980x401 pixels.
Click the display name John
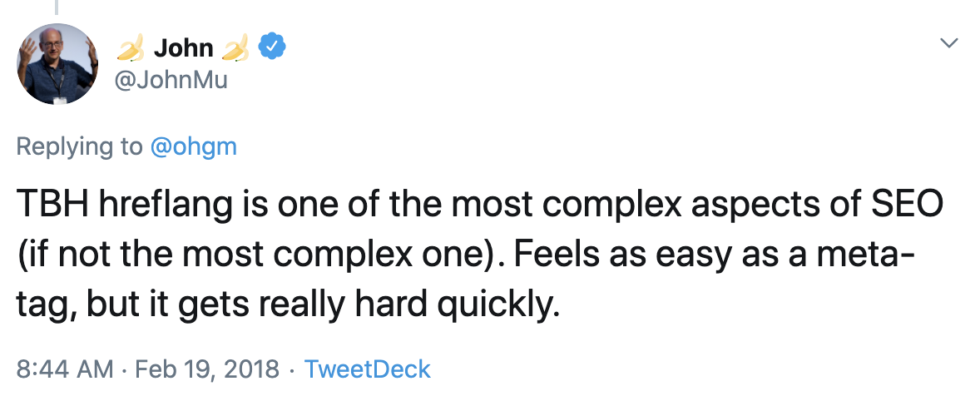click(x=183, y=49)
